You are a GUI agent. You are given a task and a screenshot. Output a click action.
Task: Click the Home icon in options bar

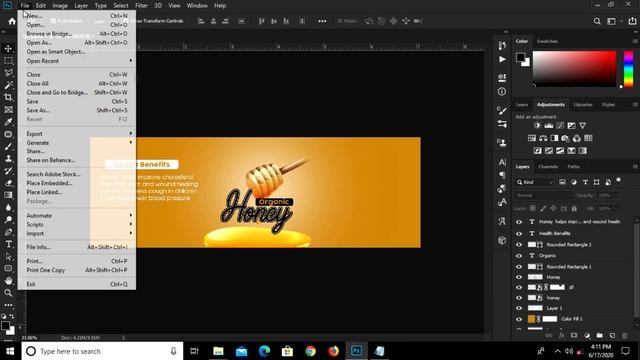[x=12, y=21]
